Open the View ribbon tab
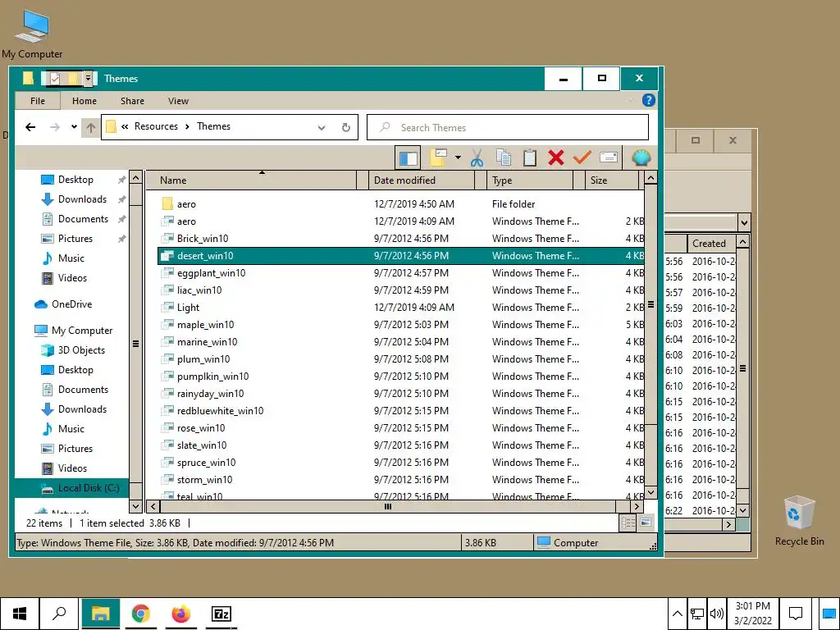This screenshot has height=630, width=840. (178, 101)
